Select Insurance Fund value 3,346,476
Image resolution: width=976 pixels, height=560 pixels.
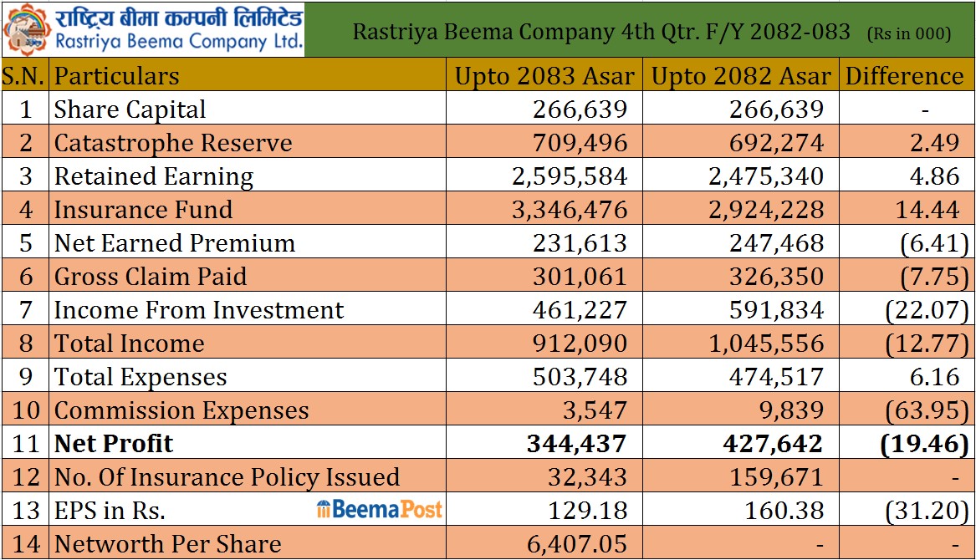pyautogui.click(x=570, y=210)
